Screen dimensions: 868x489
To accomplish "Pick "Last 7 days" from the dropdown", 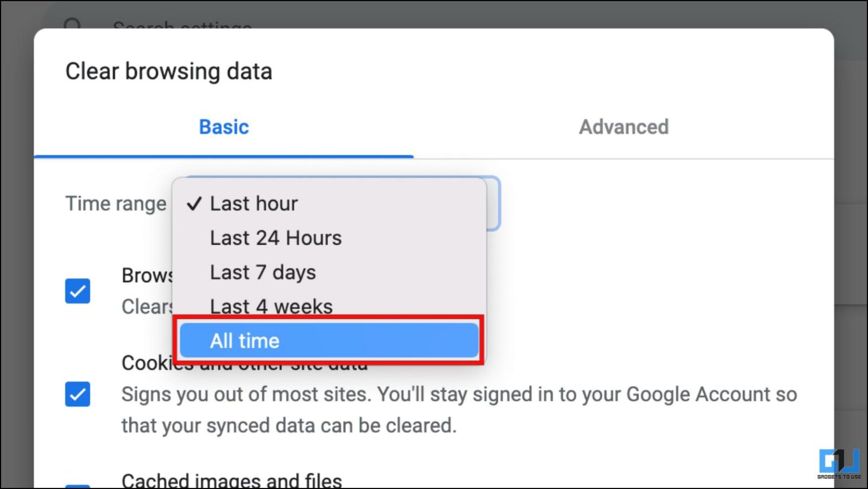I will coord(262,272).
